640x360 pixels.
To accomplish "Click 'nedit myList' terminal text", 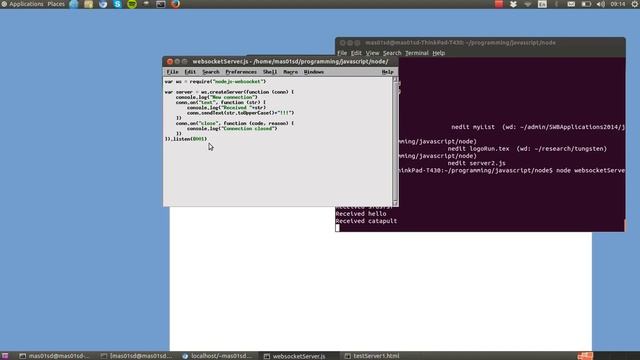I will pos(473,127).
